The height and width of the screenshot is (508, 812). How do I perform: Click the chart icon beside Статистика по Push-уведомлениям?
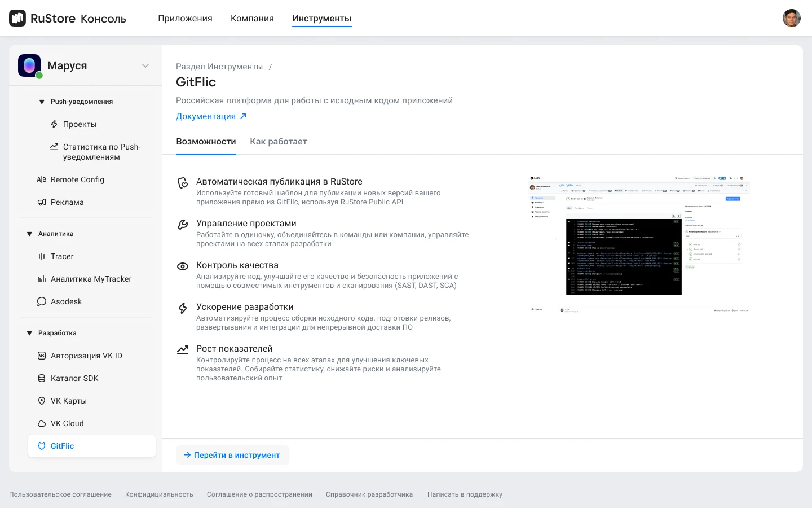pos(54,147)
